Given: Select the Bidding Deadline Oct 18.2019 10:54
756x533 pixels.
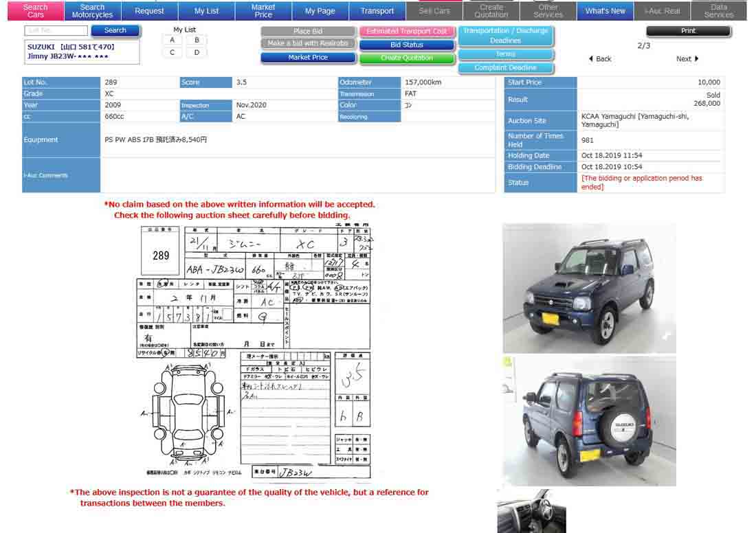Looking at the screenshot, I should (612, 167).
